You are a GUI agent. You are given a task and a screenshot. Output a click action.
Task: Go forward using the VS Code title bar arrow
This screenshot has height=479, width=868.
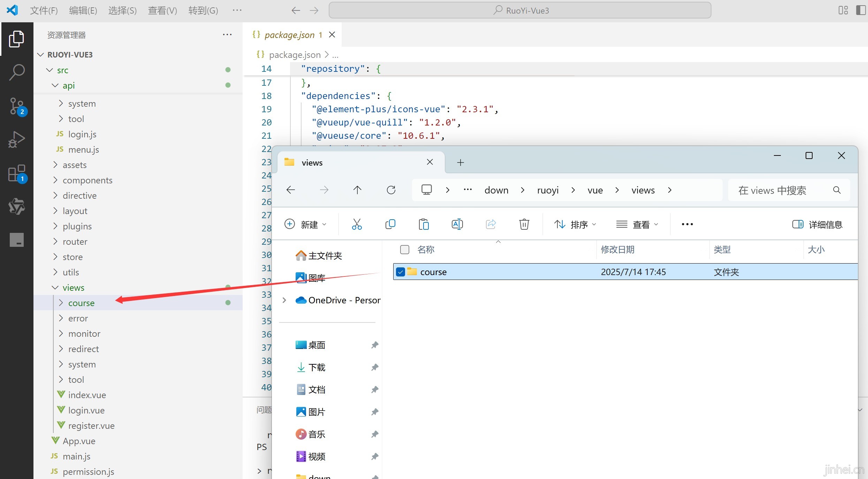pos(314,10)
